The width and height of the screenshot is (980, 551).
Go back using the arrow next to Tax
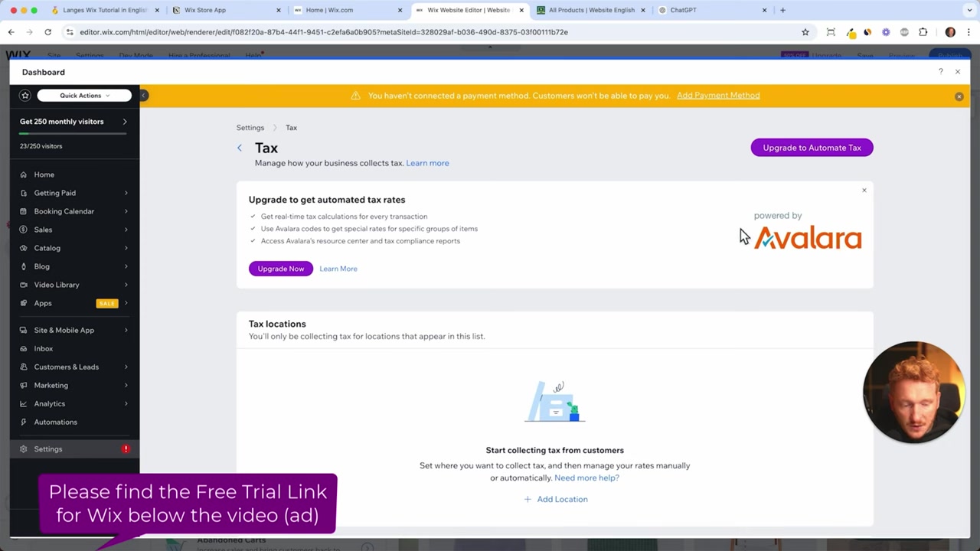(x=240, y=148)
